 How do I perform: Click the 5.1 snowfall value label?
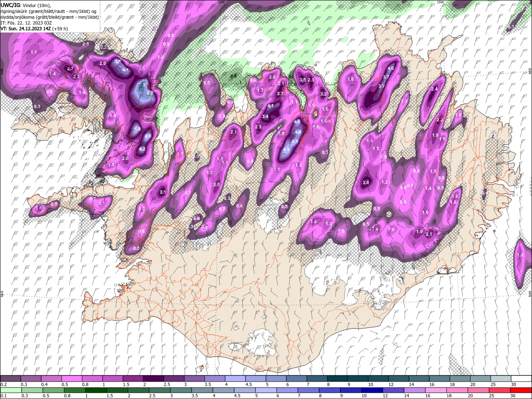coord(296,141)
